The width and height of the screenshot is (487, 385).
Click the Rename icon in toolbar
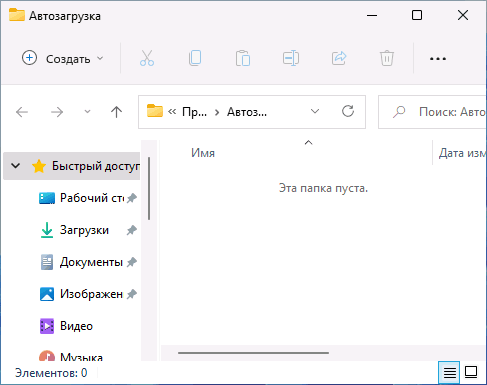291,58
